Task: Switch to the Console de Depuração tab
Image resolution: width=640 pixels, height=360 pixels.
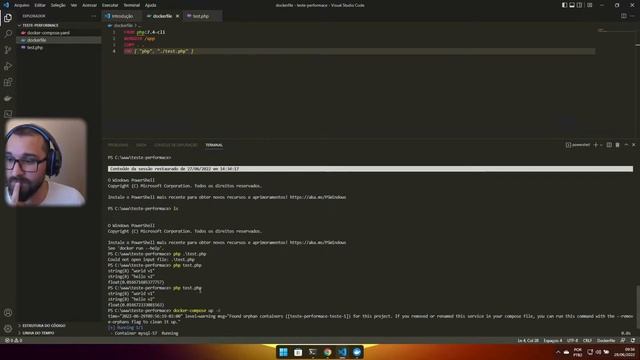Action: point(176,145)
